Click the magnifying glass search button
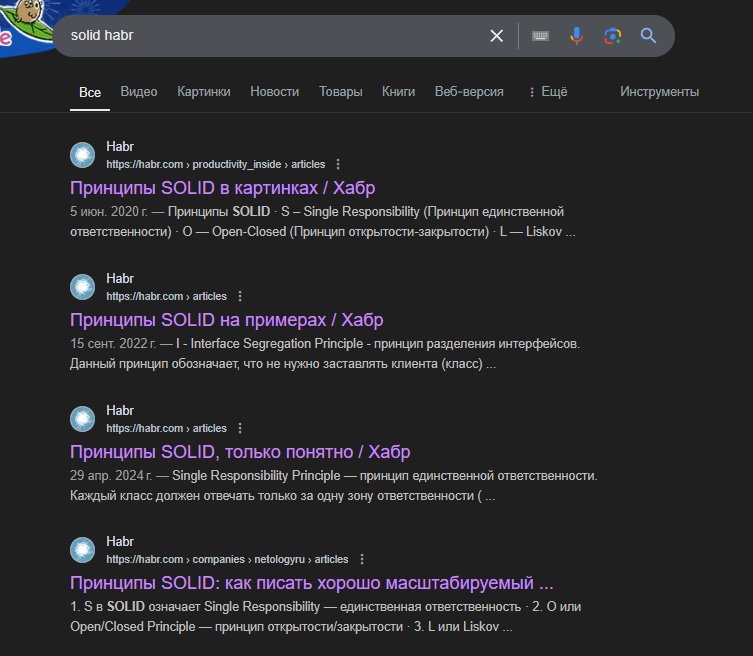This screenshot has width=753, height=656. click(x=648, y=36)
